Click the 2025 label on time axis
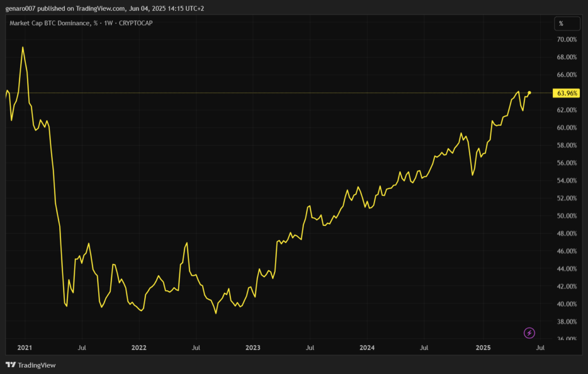 coord(482,348)
